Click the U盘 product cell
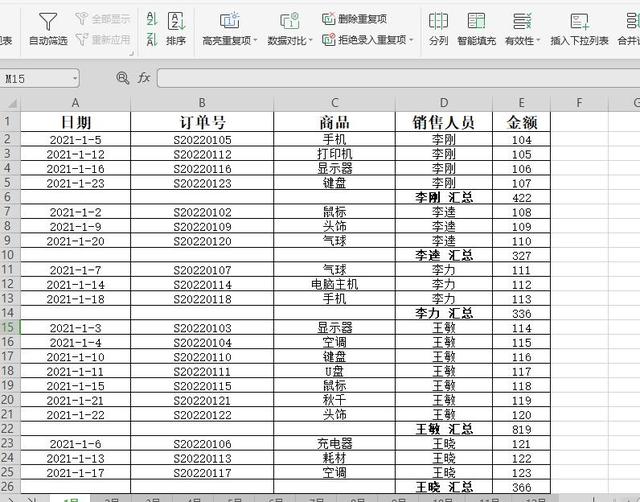The width and height of the screenshot is (640, 502). point(334,371)
